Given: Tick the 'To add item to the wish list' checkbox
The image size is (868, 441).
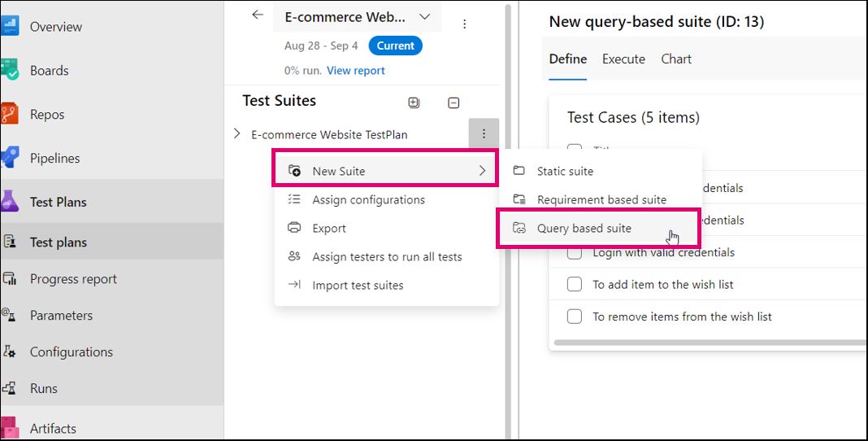Looking at the screenshot, I should [x=575, y=285].
